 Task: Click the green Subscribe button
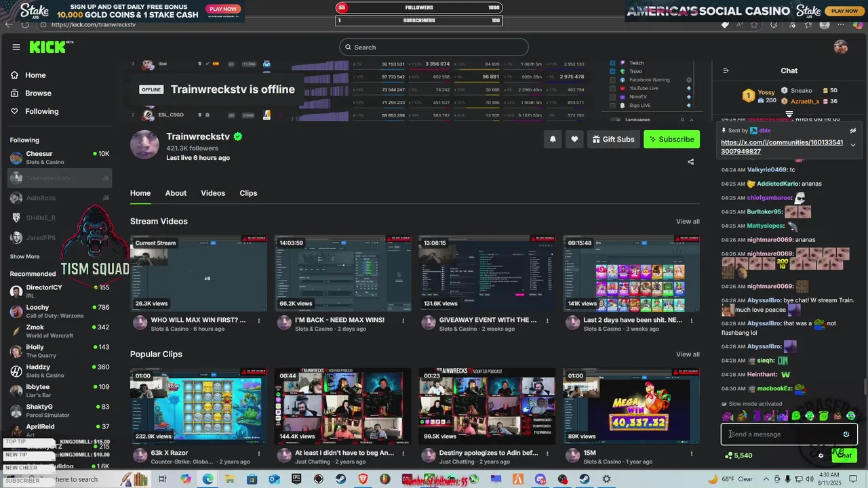tap(671, 139)
